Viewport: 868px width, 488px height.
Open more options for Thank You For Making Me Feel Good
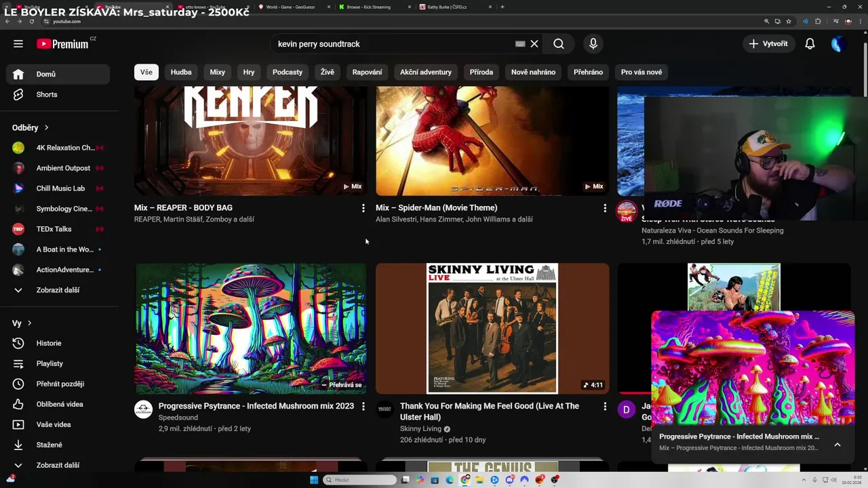[x=605, y=406]
